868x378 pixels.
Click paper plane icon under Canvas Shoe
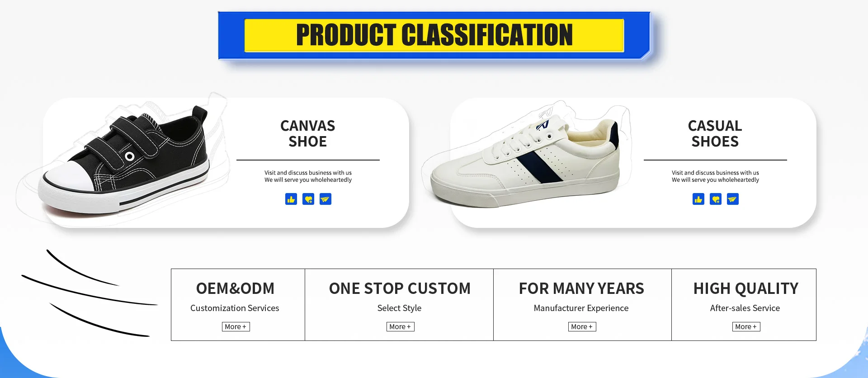click(x=325, y=199)
